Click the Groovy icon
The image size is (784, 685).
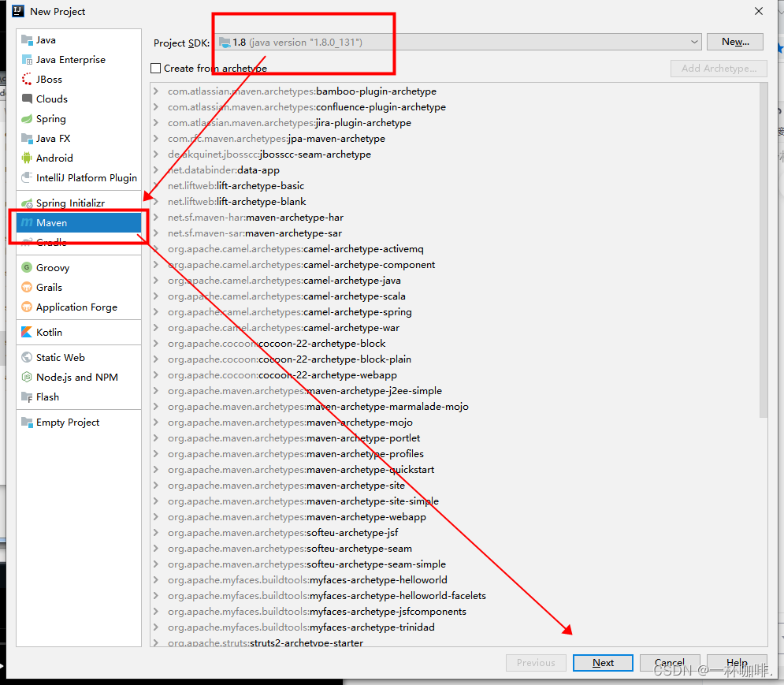coord(27,267)
